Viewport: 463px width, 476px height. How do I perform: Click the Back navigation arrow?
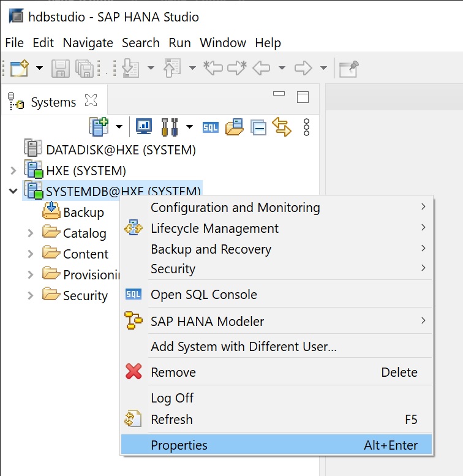[262, 68]
